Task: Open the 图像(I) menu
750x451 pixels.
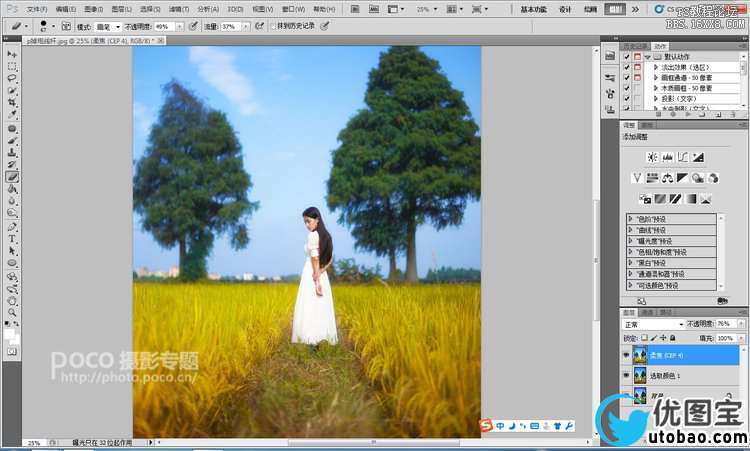Action: [x=93, y=9]
